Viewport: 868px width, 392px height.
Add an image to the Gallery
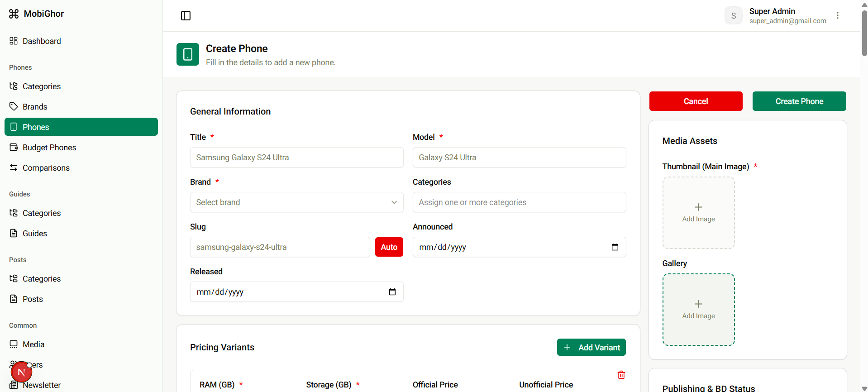pos(698,310)
